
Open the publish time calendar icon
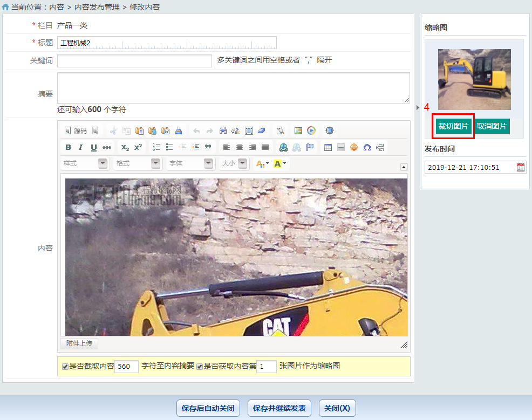pos(521,167)
